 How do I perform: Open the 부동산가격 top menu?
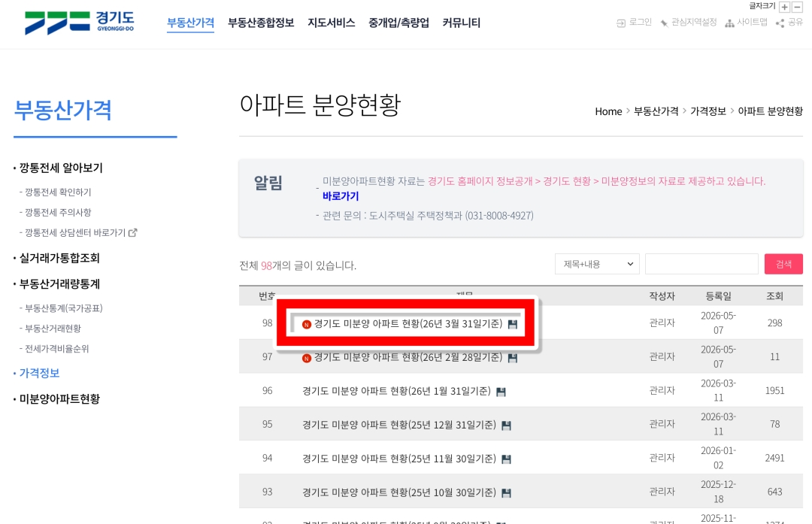(190, 23)
